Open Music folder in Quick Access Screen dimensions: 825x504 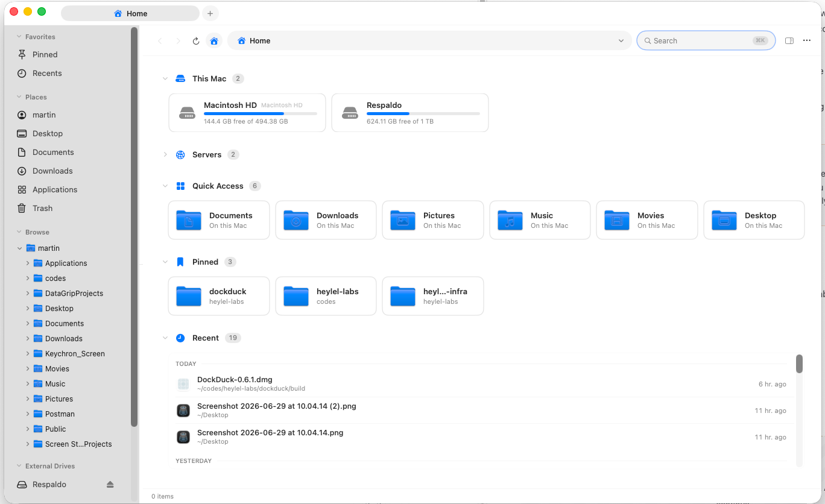(x=540, y=220)
